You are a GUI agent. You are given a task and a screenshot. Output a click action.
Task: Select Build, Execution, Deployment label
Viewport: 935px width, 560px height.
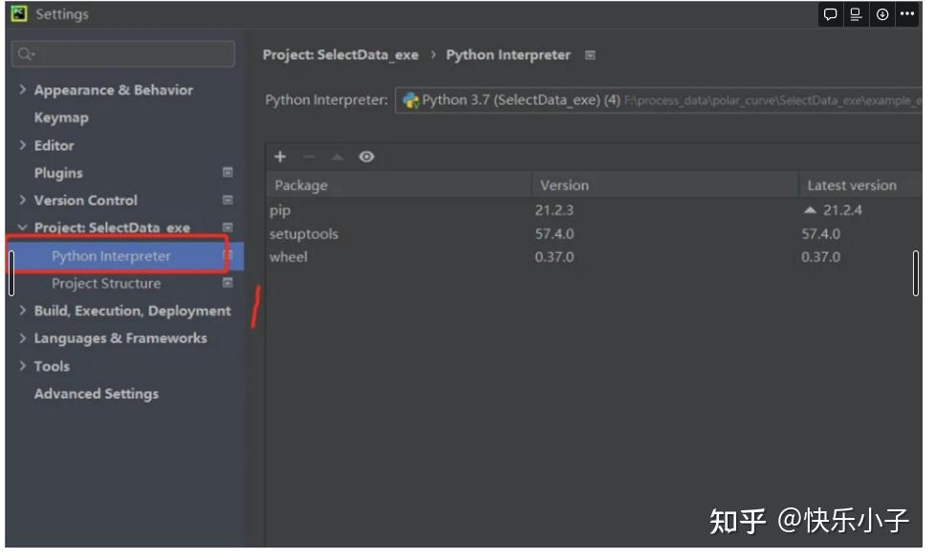click(x=132, y=311)
